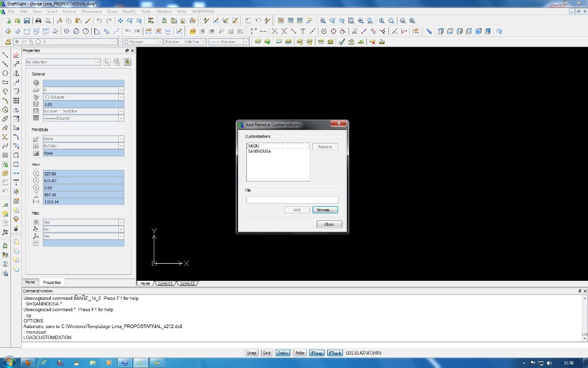Switch to the Layout2 tab
Screen dimensions: 588x368
pyautogui.click(x=187, y=283)
